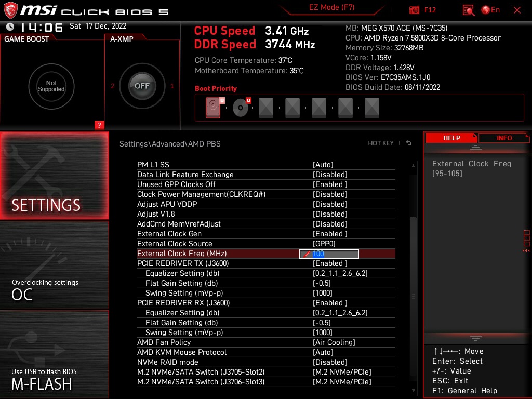Switch to the INFO tab
This screenshot has height=399, width=532.
click(504, 138)
